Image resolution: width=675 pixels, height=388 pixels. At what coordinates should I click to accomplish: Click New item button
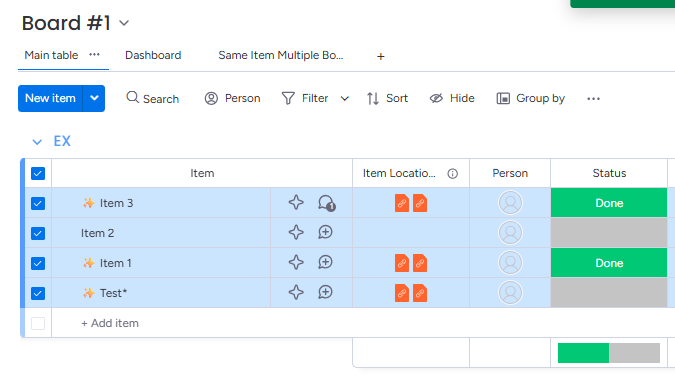pyautogui.click(x=50, y=98)
